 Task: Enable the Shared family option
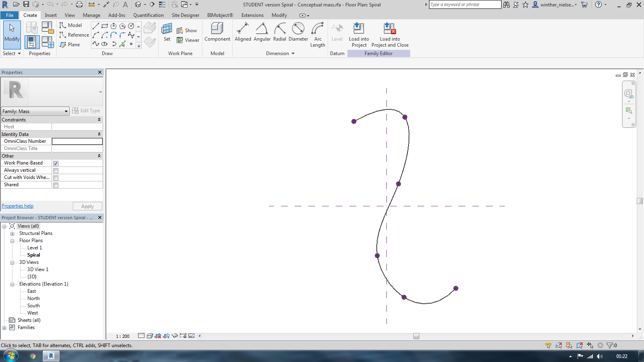click(56, 185)
